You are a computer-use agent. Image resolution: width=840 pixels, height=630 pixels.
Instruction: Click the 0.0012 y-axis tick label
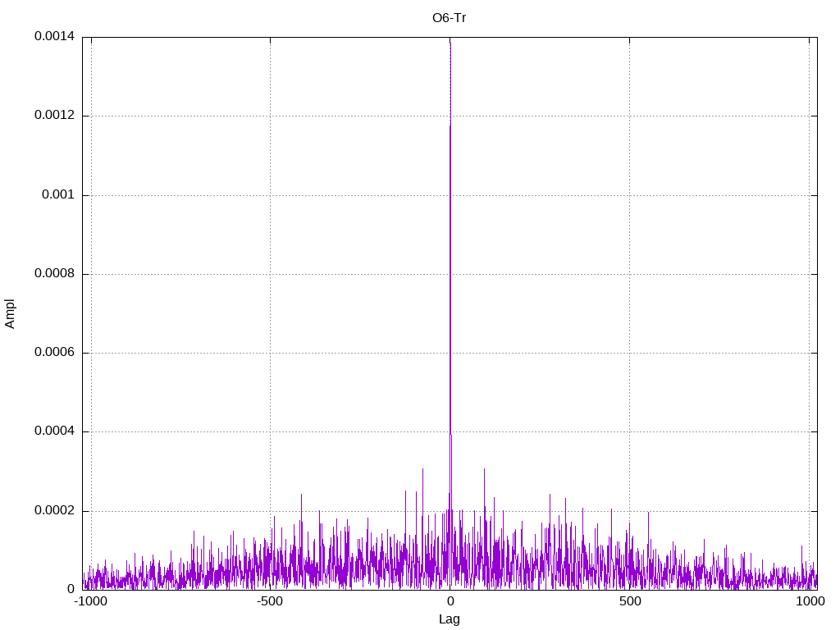tap(54, 115)
